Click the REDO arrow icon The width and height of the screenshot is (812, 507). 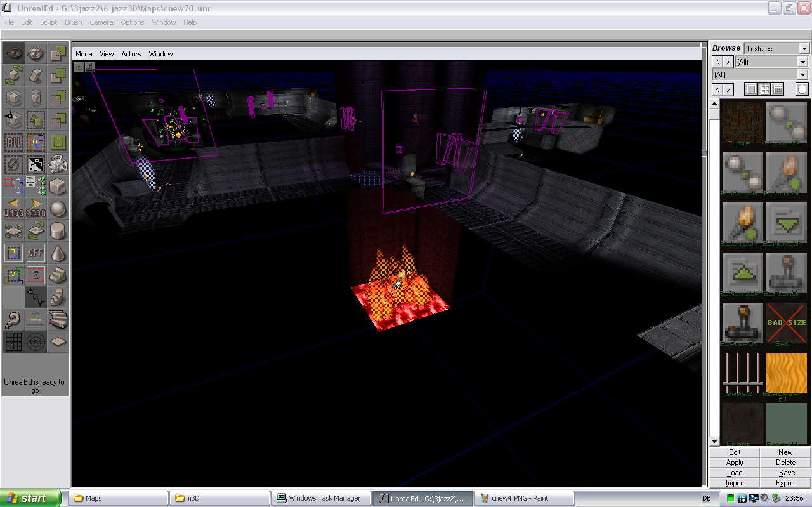coord(36,209)
